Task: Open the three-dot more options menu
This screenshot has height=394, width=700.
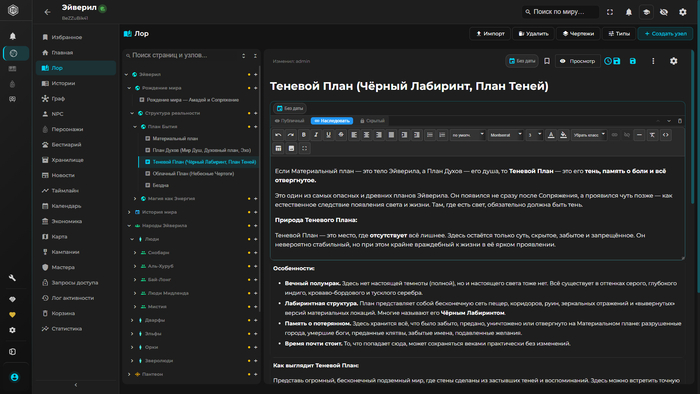Action: pyautogui.click(x=653, y=61)
